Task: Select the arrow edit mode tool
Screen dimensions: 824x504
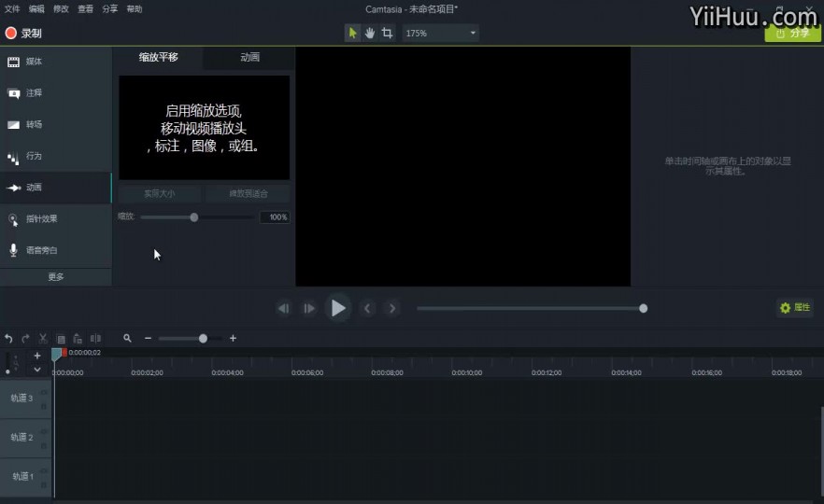Action: (352, 33)
